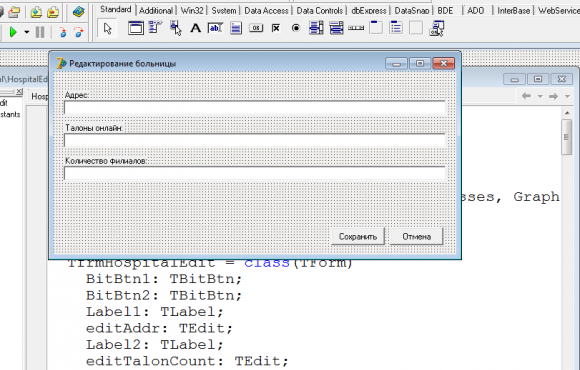Switch to the Additional palette tab

coord(156,11)
